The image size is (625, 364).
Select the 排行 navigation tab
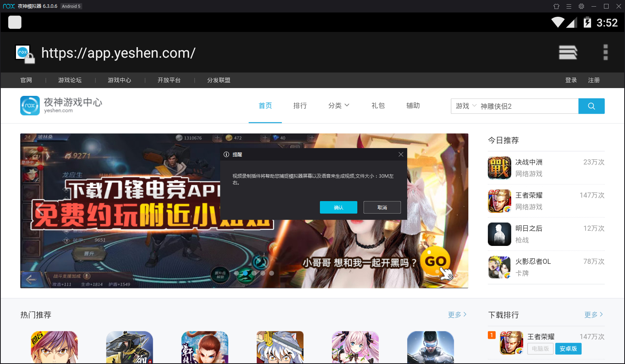300,106
